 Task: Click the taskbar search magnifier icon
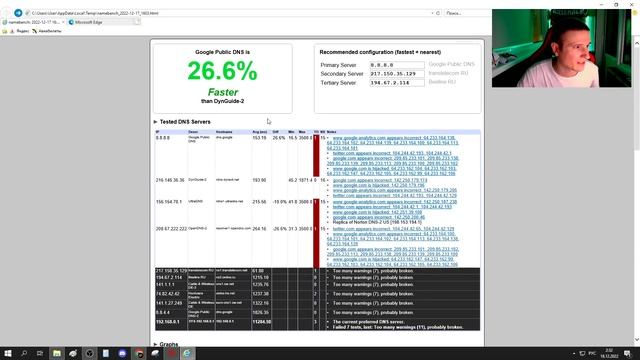click(x=24, y=353)
